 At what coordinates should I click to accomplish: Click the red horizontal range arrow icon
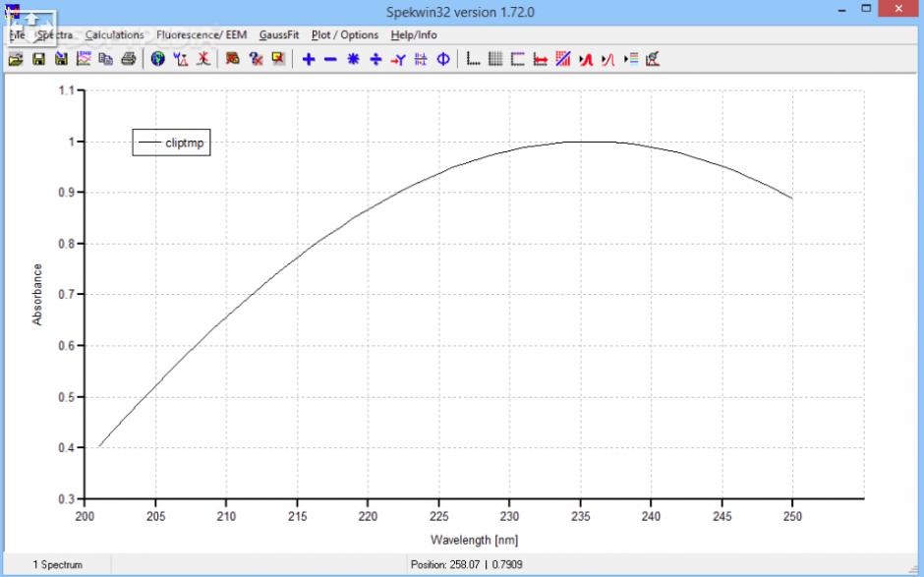pos(541,59)
